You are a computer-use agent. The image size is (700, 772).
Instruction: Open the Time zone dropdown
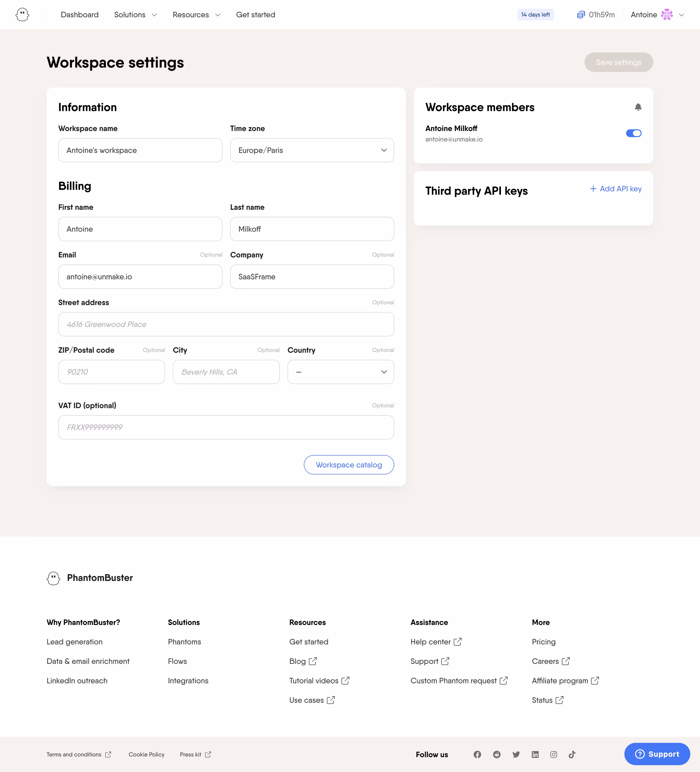(312, 150)
